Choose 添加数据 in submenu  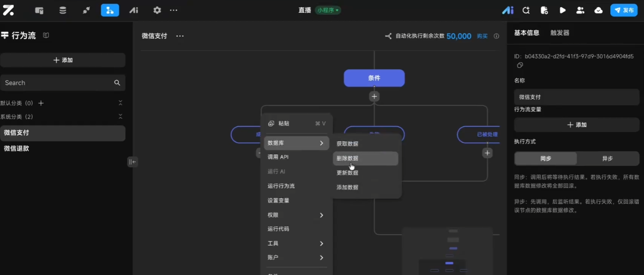click(x=365, y=188)
